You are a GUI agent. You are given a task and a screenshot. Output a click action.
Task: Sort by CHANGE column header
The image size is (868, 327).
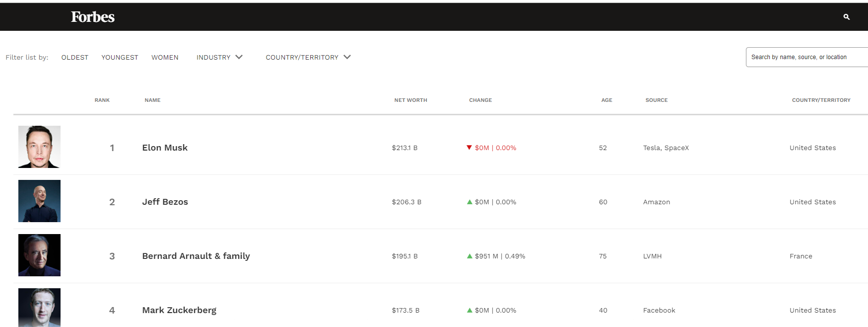480,100
